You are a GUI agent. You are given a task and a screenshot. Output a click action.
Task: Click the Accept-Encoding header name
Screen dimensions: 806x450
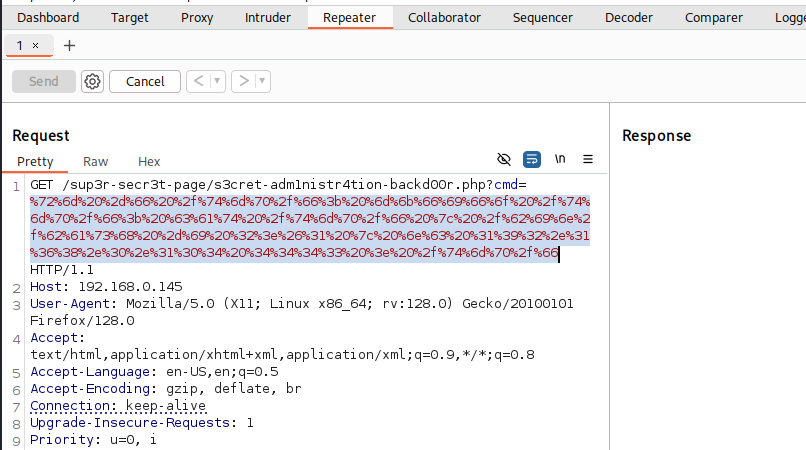click(x=89, y=388)
